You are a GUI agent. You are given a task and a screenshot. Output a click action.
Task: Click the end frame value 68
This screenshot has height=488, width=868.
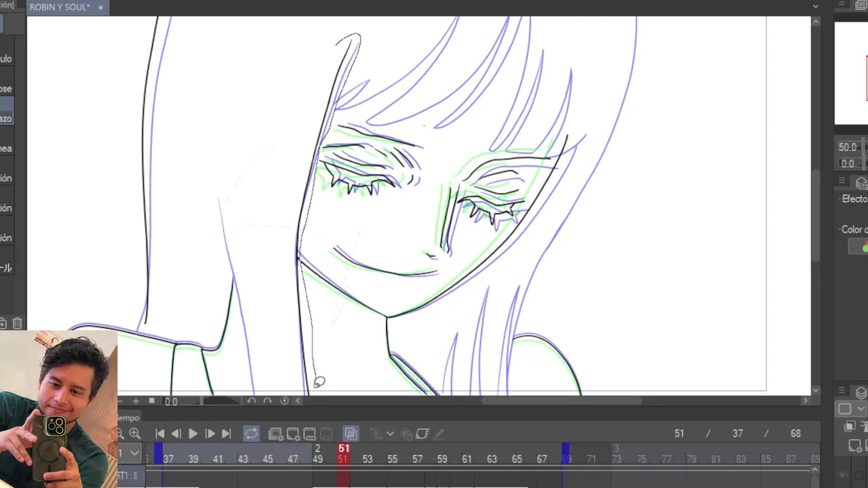tap(795, 434)
